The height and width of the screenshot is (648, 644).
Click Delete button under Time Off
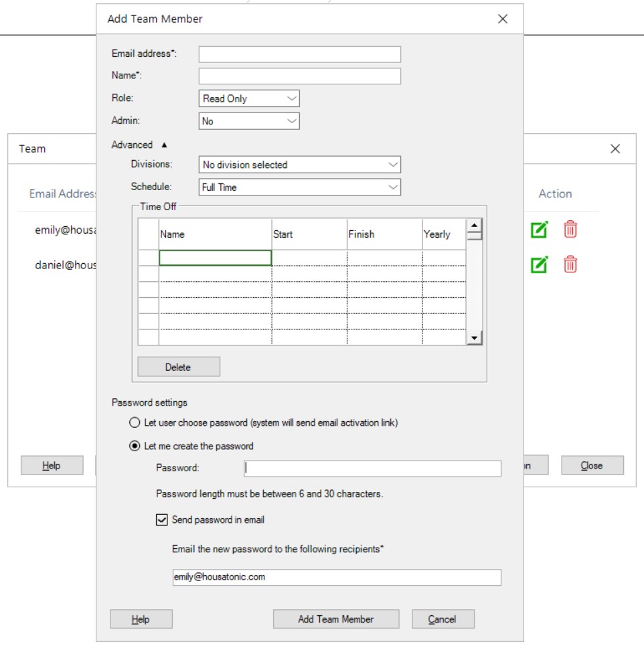tap(178, 367)
